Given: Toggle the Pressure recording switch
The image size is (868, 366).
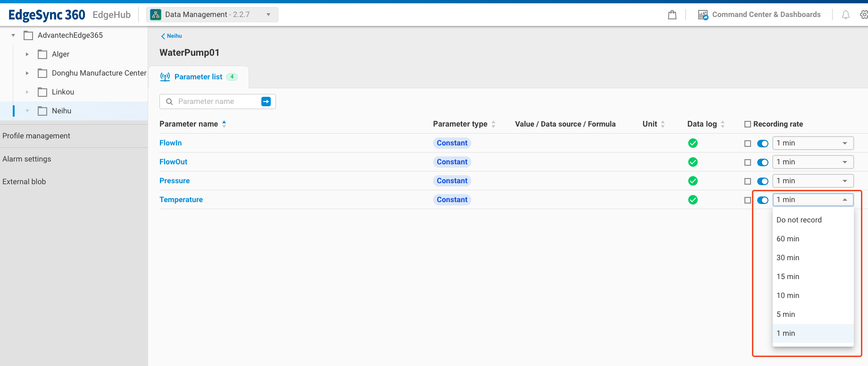Looking at the screenshot, I should [763, 181].
